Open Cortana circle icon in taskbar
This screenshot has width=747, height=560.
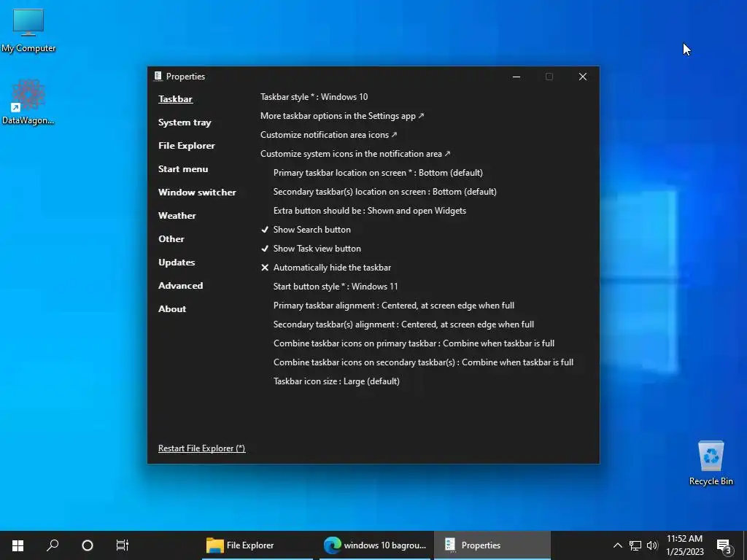pos(88,545)
